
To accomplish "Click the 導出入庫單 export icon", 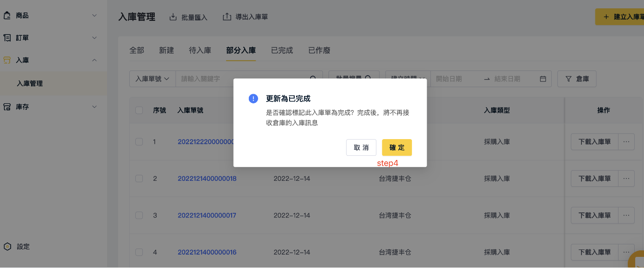I will point(227,17).
